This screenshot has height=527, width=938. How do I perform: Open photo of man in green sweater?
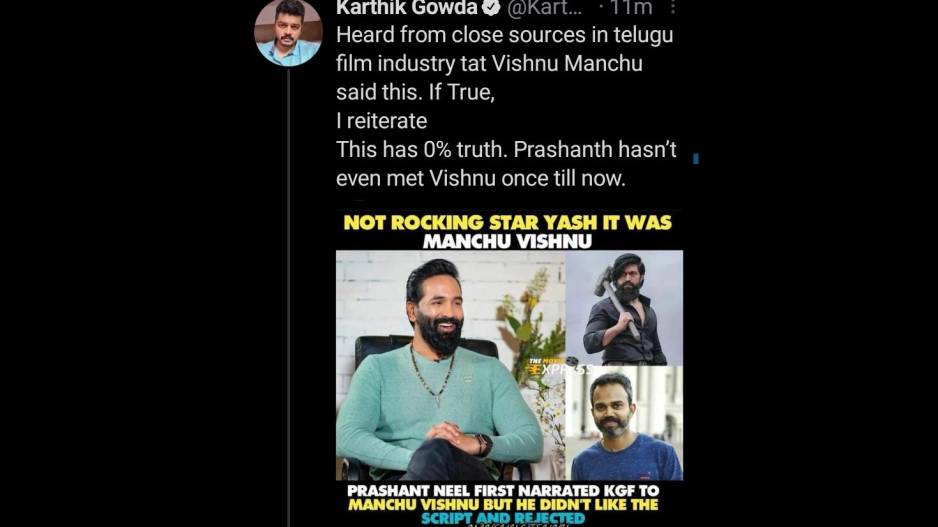coord(450,365)
